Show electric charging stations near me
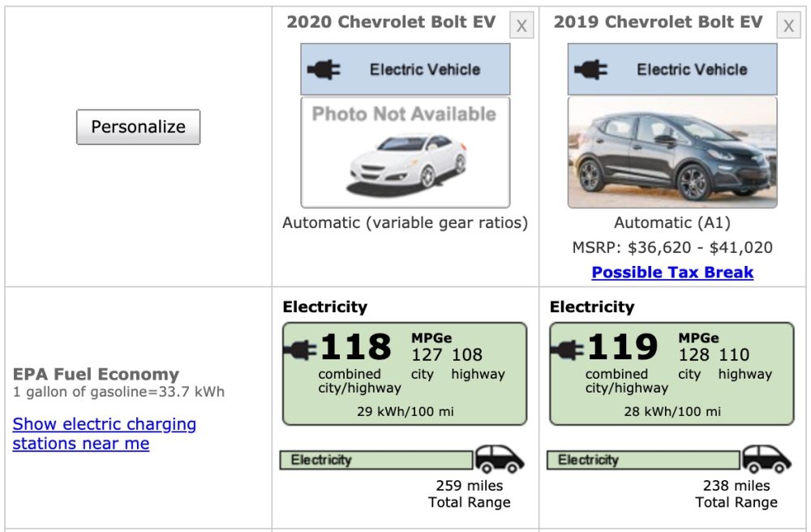Viewport: 811px width, 532px height. tap(102, 433)
